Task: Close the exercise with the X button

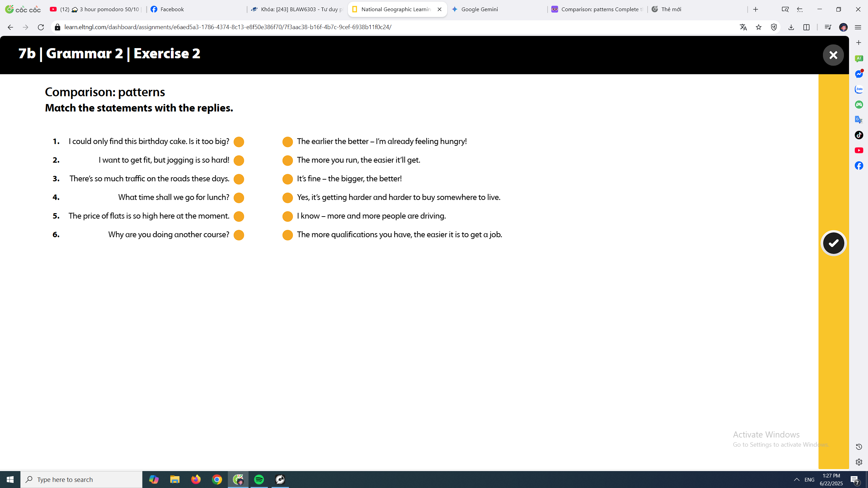Action: click(833, 55)
